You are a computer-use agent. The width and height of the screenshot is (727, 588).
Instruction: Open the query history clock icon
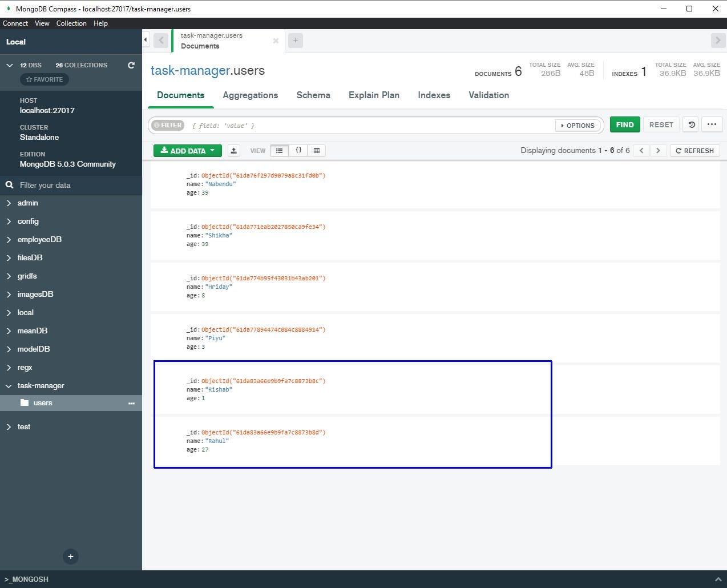692,124
